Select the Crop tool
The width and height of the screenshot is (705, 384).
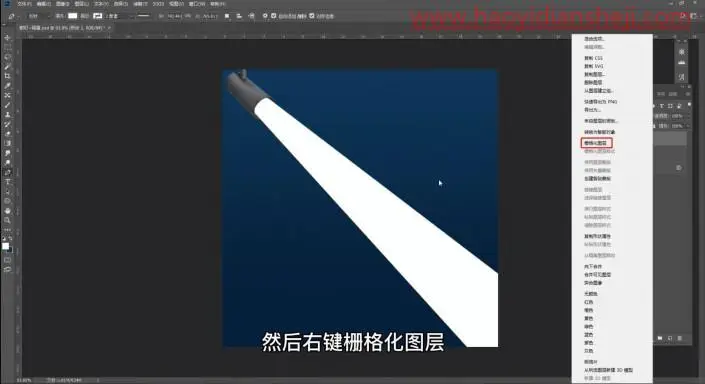click(x=7, y=76)
